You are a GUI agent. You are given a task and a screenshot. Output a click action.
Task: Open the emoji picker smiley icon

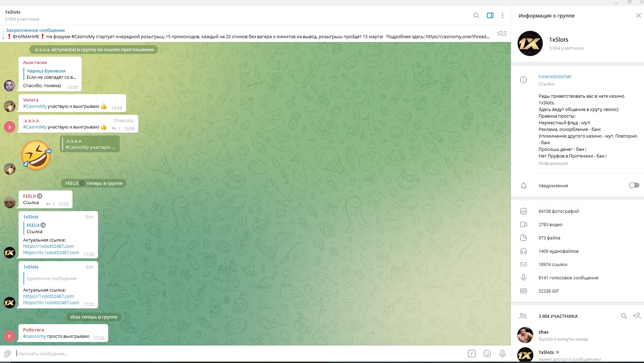pyautogui.click(x=487, y=354)
